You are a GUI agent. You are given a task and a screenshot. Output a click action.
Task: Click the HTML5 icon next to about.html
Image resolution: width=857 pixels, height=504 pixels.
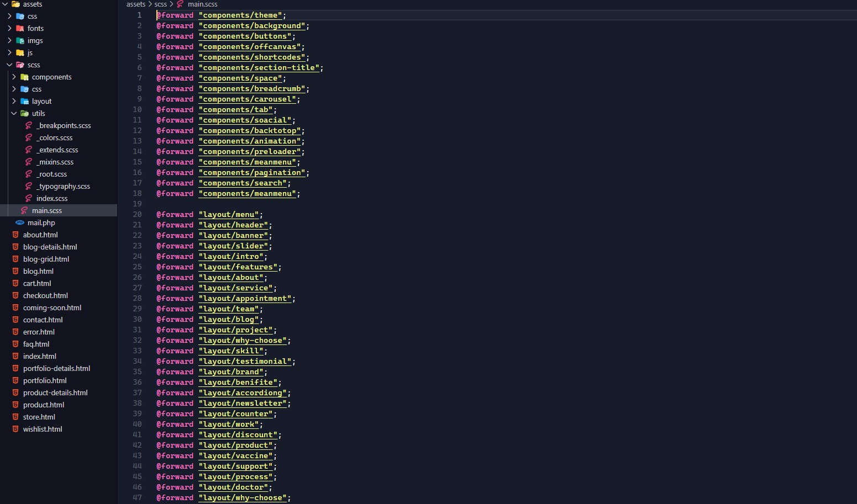click(15, 235)
